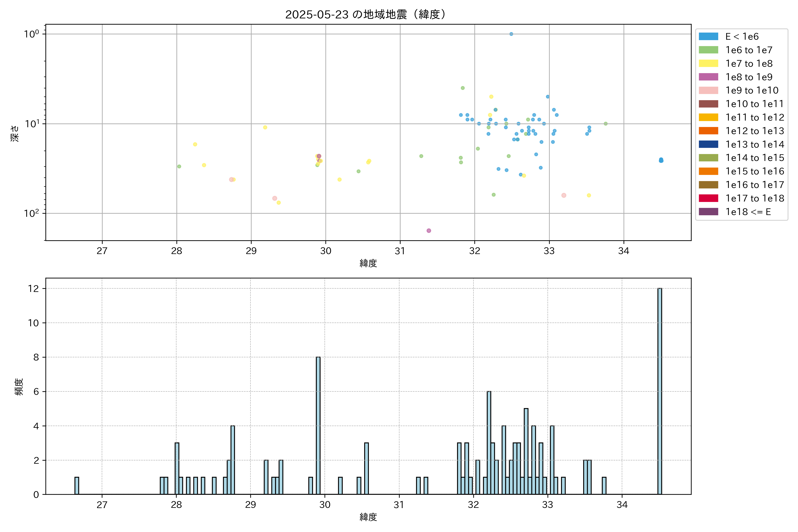Click the histogram bar of height 6
798x532 pixels.
coord(489,443)
